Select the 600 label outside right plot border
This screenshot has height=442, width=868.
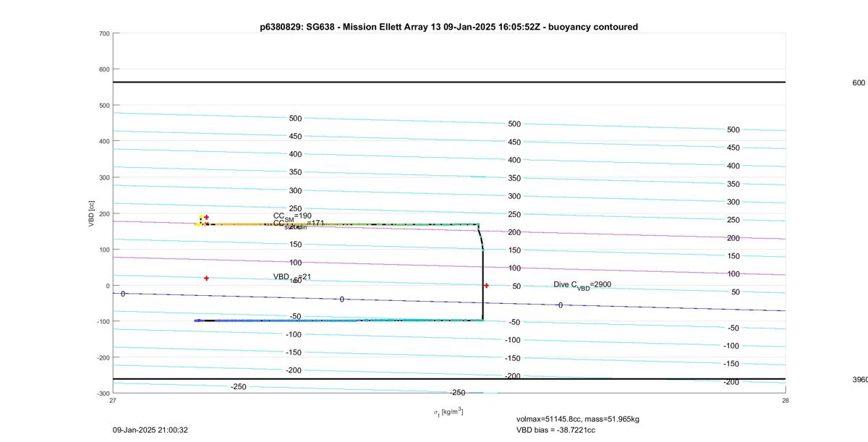pyautogui.click(x=859, y=82)
